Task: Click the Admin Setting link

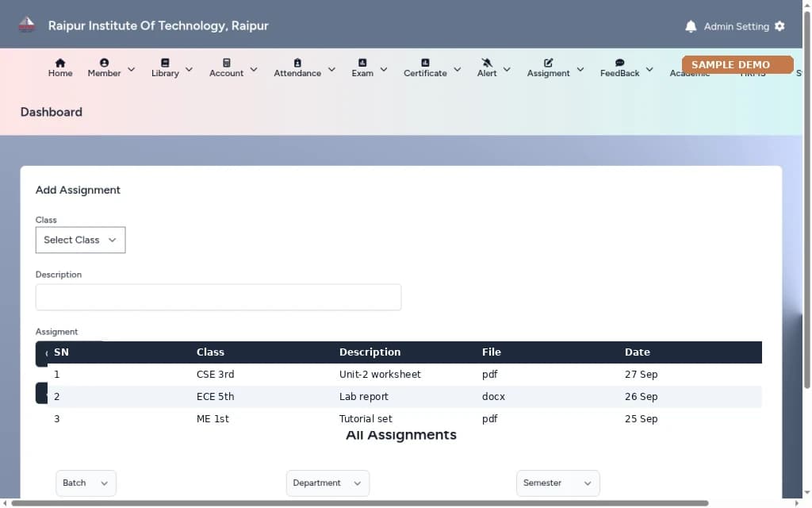Action: 736,26
